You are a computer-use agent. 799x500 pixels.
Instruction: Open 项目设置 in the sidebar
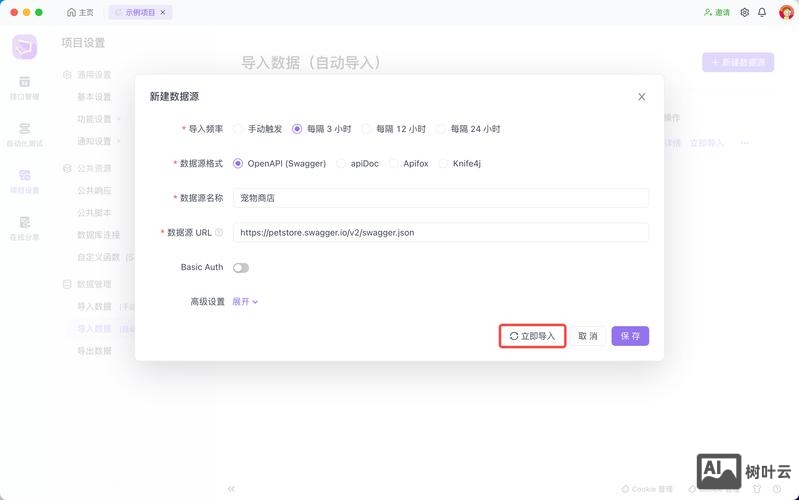[x=24, y=181]
